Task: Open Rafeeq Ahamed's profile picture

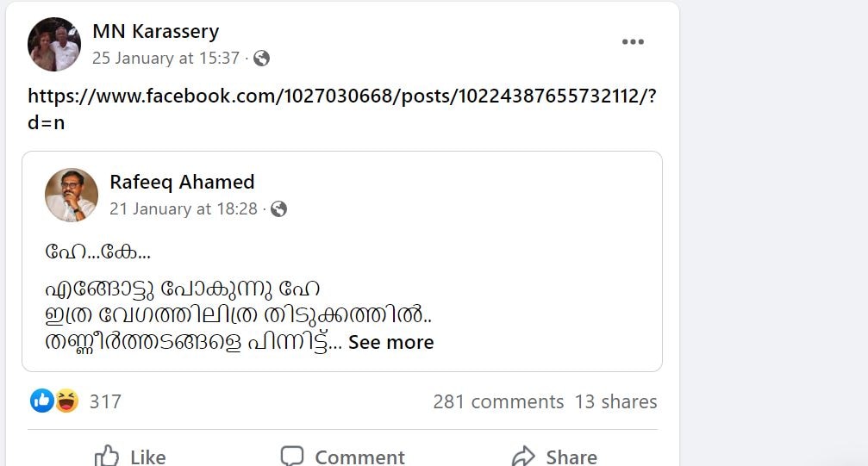Action: (x=72, y=195)
